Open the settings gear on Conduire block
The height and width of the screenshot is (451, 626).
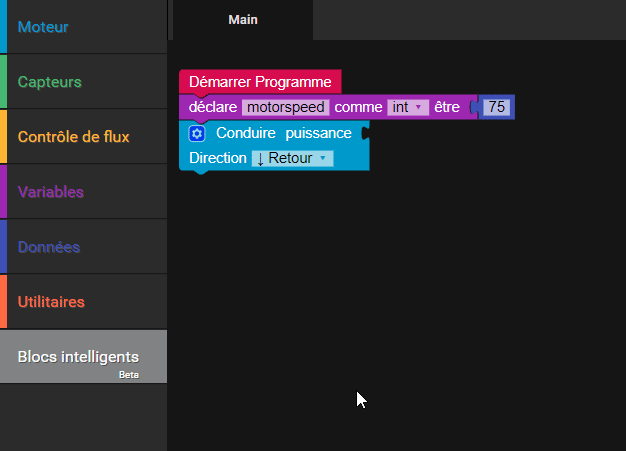(x=197, y=133)
